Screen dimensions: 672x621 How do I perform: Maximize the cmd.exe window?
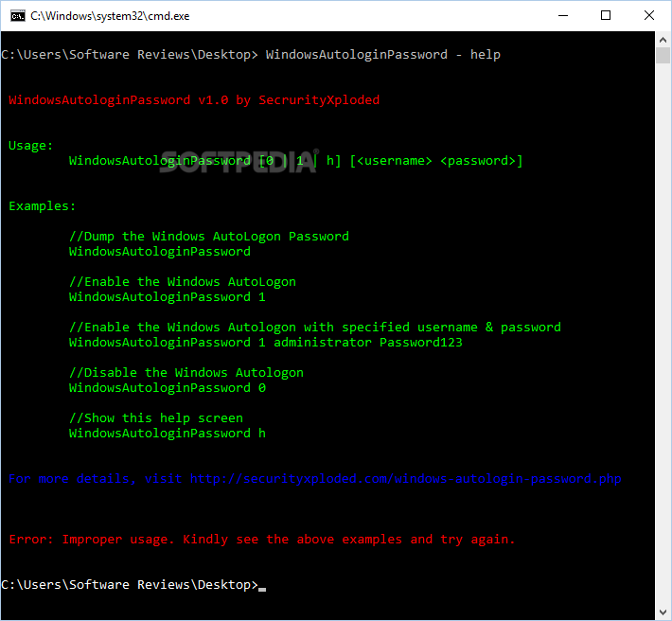[606, 15]
